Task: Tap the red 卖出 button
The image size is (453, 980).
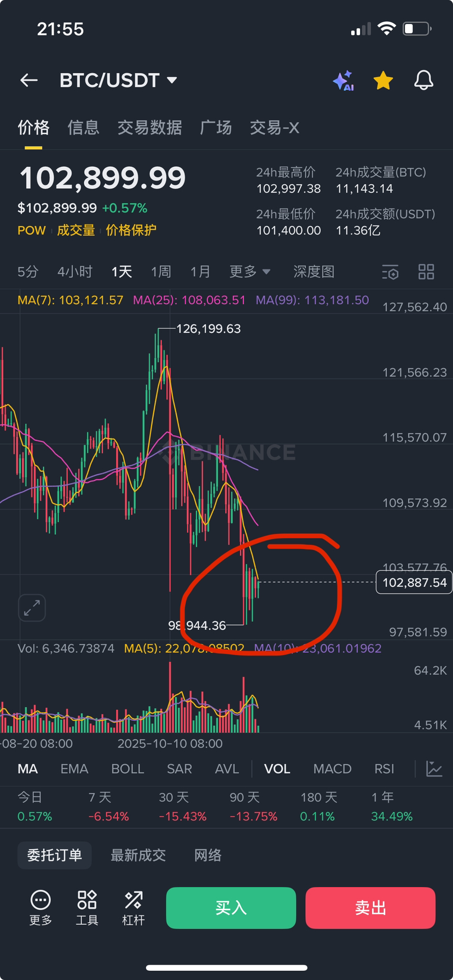Action: pos(370,908)
